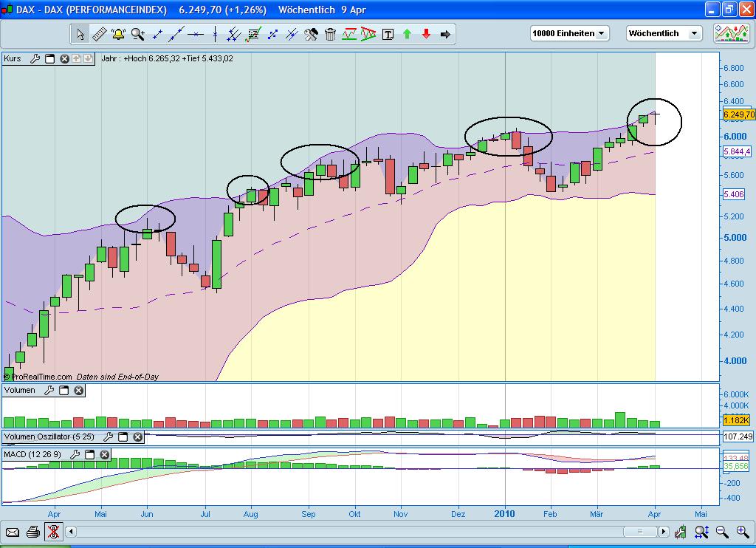Close the Volumen Oszillator panel
Screen dimensions: 756x548
pos(137,436)
